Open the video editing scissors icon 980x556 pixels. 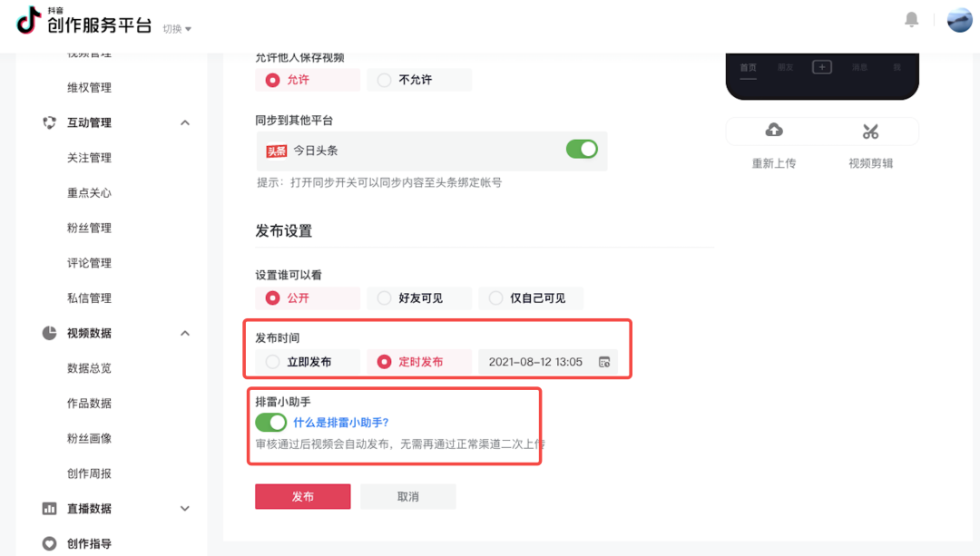(x=870, y=132)
